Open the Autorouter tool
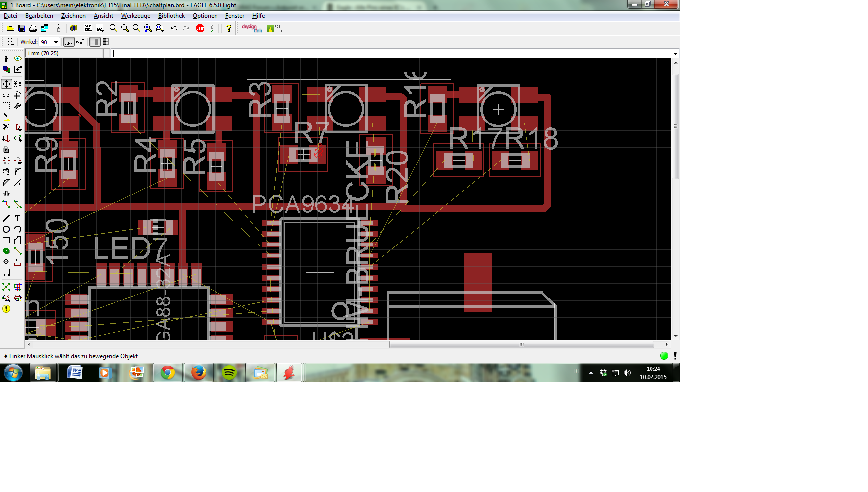 pyautogui.click(x=18, y=287)
